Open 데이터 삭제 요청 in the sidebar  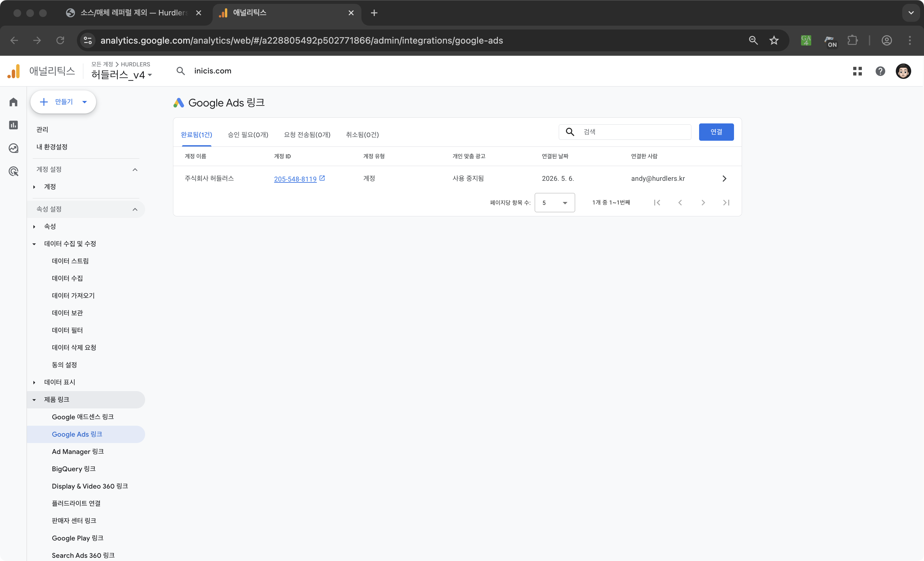coord(74,347)
